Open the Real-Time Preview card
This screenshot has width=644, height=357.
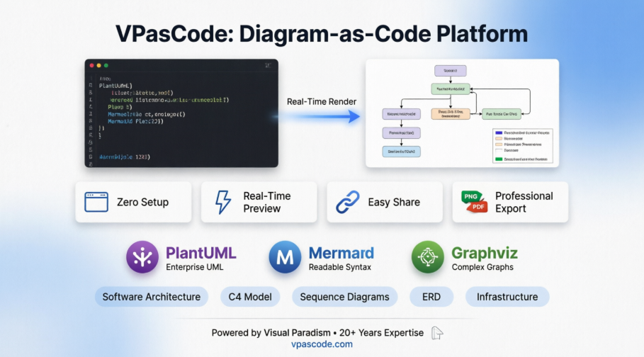pos(259,202)
